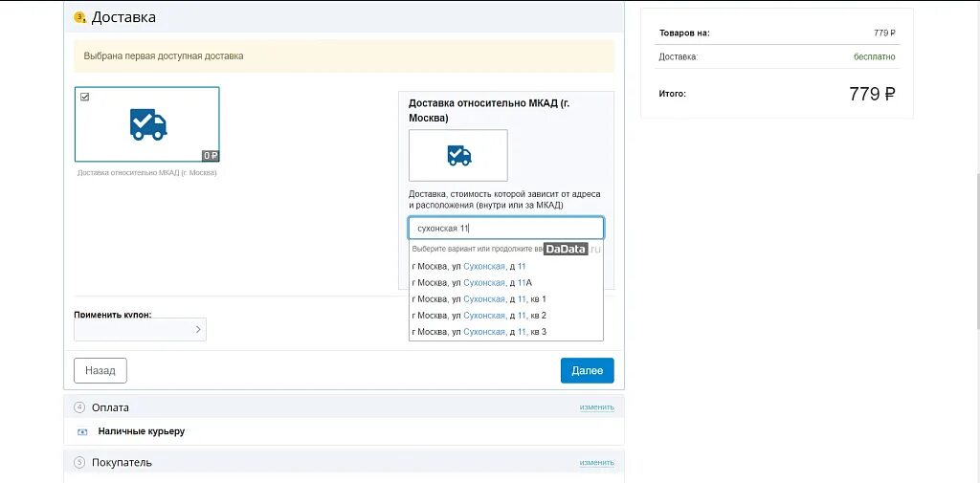The height and width of the screenshot is (483, 980).
Task: Open the Оплата section header
Action: pos(344,406)
